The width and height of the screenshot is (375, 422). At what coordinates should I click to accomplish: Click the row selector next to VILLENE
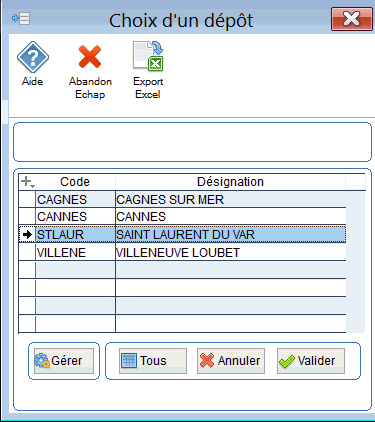coord(27,253)
